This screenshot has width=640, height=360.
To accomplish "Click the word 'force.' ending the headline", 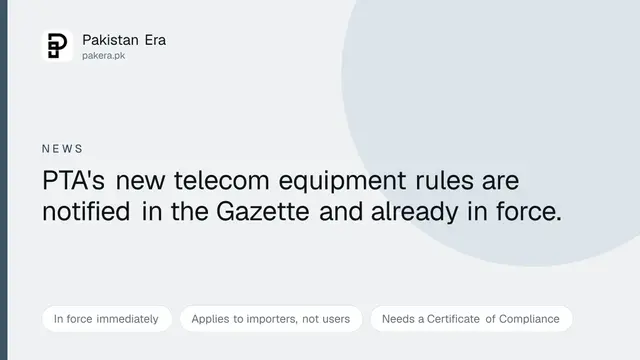I will pyautogui.click(x=529, y=211).
